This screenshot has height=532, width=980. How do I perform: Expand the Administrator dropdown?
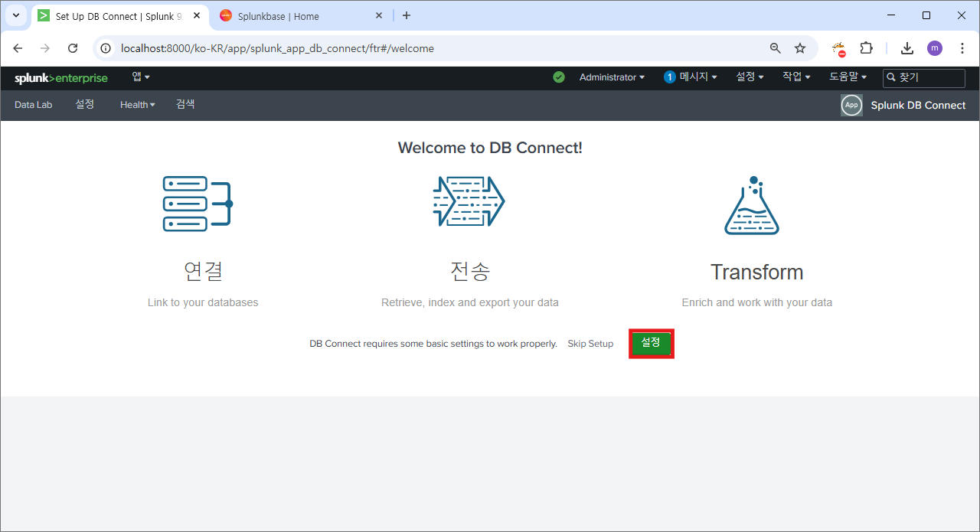[612, 77]
